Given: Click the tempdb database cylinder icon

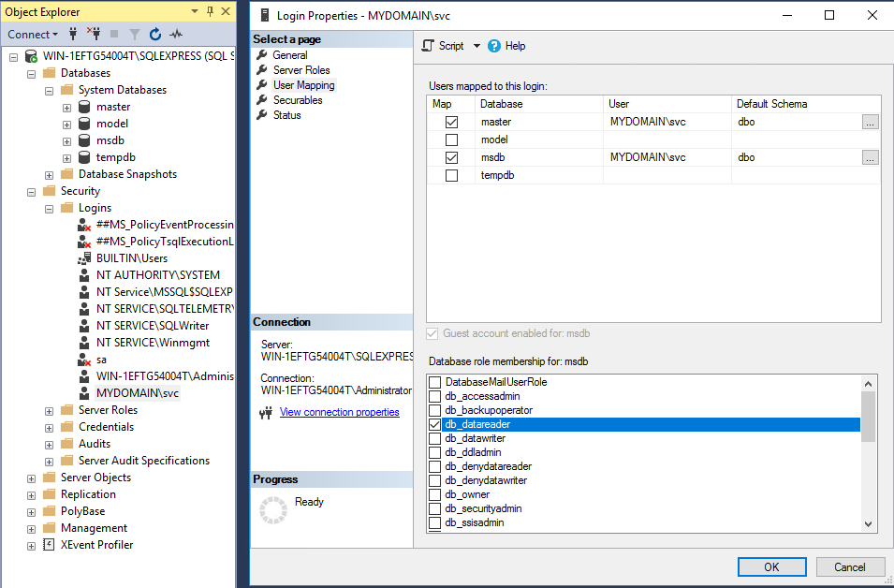Looking at the screenshot, I should pos(84,157).
